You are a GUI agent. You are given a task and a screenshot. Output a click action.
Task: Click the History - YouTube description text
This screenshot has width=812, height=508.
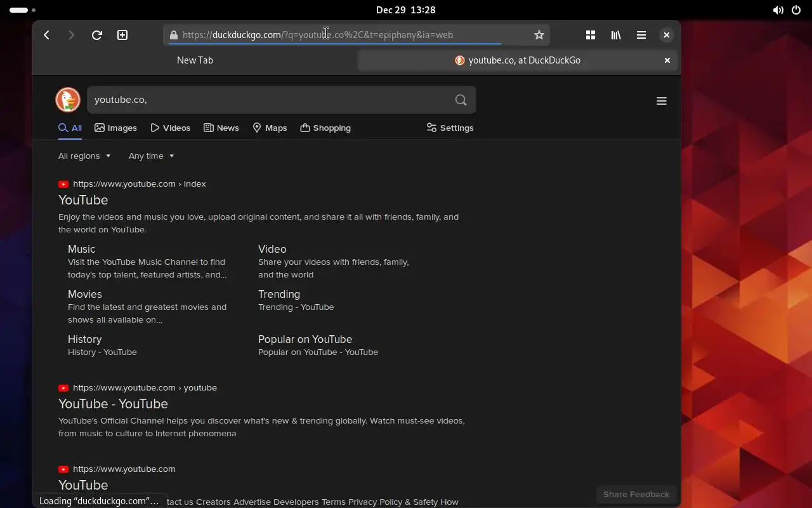102,352
